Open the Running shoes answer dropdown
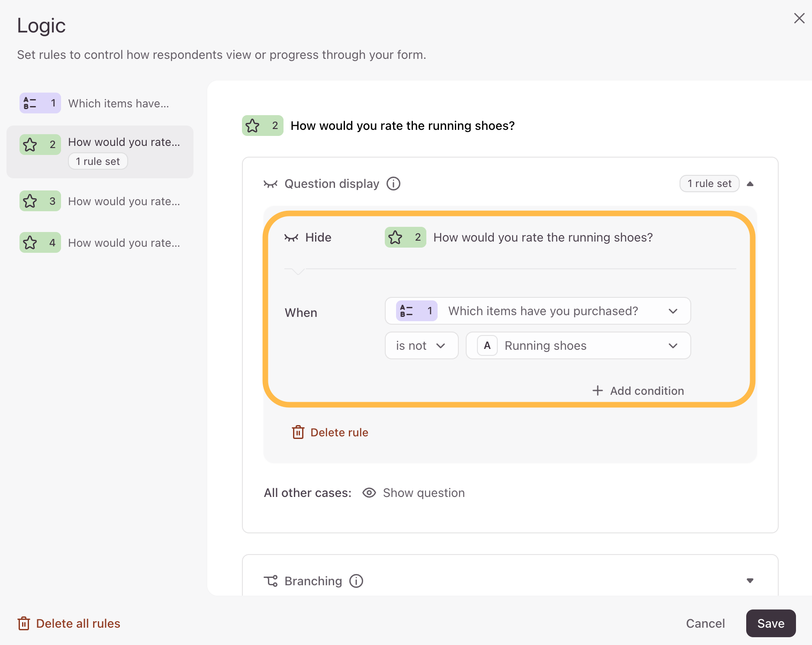Screen dimensions: 812x645 578,345
